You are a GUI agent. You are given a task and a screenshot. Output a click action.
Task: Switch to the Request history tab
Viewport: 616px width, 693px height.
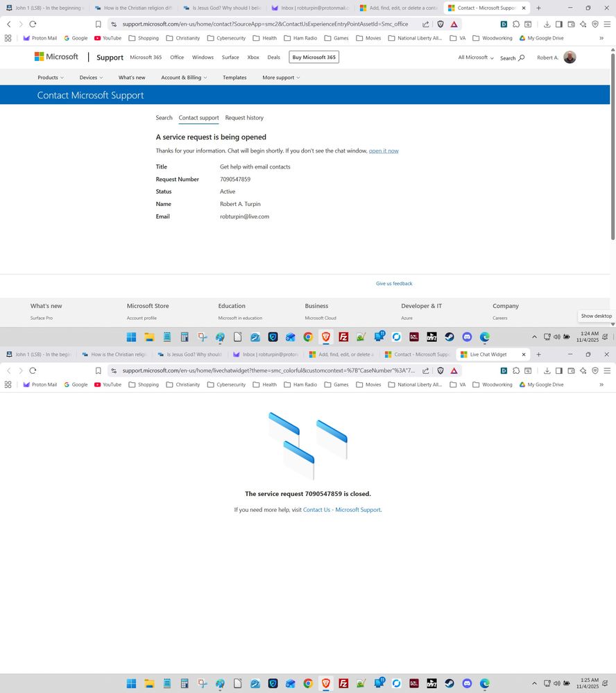(x=244, y=117)
